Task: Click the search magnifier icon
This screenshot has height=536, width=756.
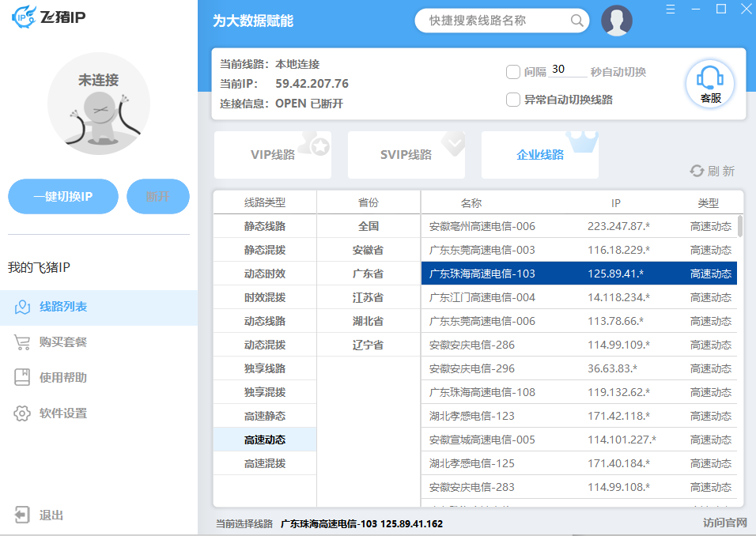Action: click(x=577, y=21)
